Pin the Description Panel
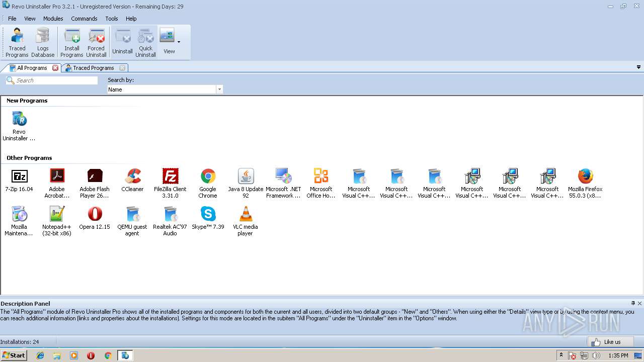Image resolution: width=644 pixels, height=362 pixels. click(x=633, y=303)
